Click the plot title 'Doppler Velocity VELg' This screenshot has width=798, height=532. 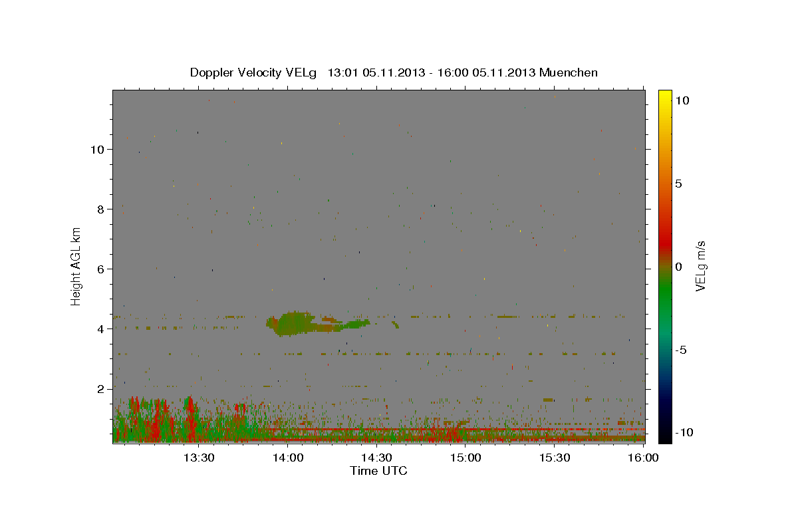click(253, 72)
